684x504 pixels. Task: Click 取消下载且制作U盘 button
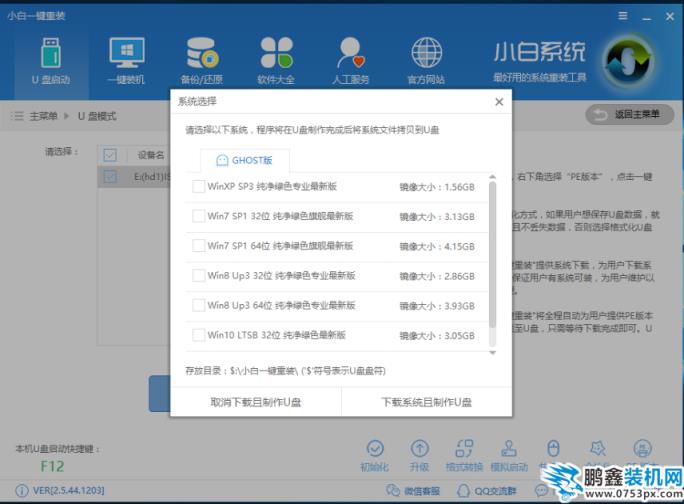256,402
